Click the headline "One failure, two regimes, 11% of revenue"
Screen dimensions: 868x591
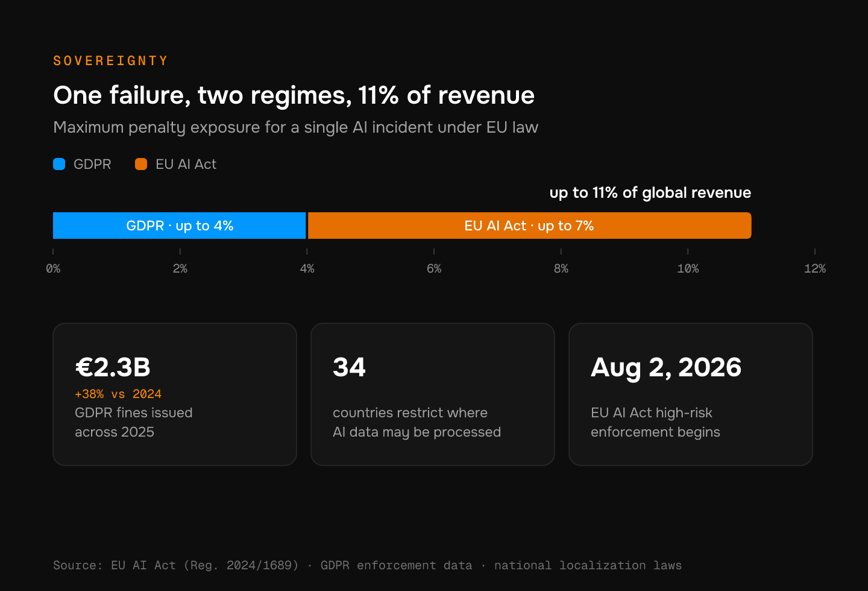pos(294,95)
